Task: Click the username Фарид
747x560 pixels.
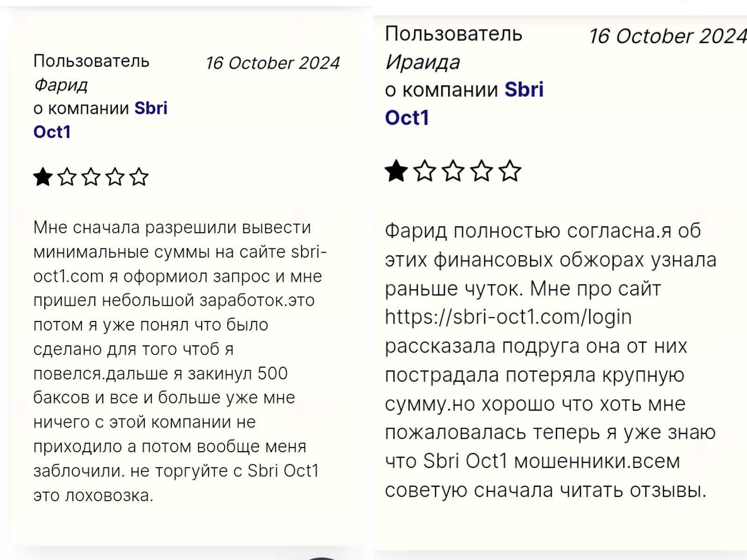Action: (61, 85)
